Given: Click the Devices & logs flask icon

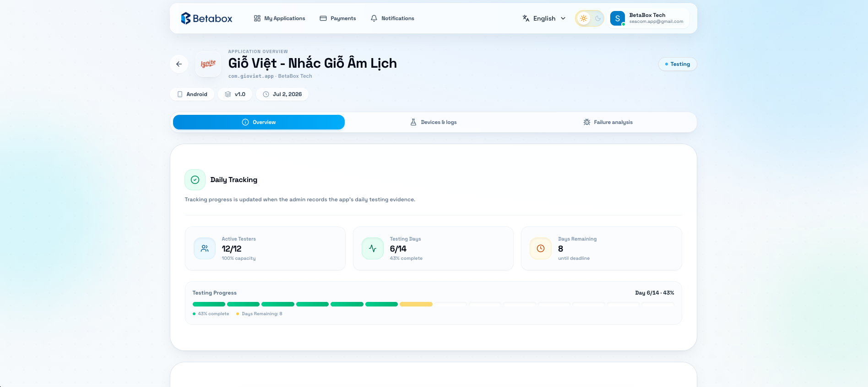Looking at the screenshot, I should click(413, 122).
